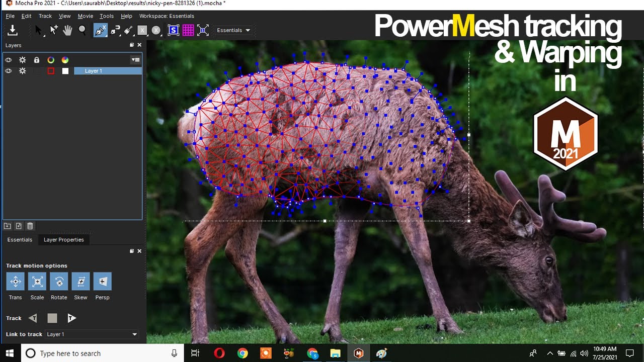Open the Movie menu
Viewport: 644px width, 362px height.
[x=86, y=16]
